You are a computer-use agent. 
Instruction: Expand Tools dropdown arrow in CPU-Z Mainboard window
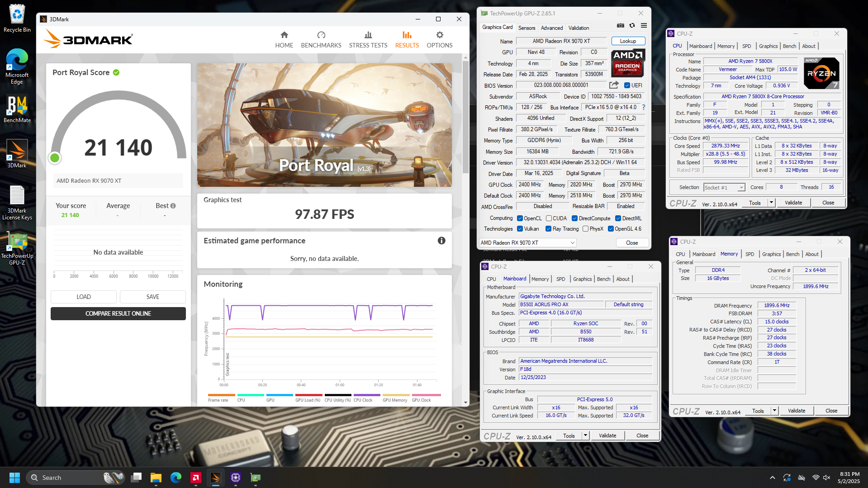(x=585, y=436)
